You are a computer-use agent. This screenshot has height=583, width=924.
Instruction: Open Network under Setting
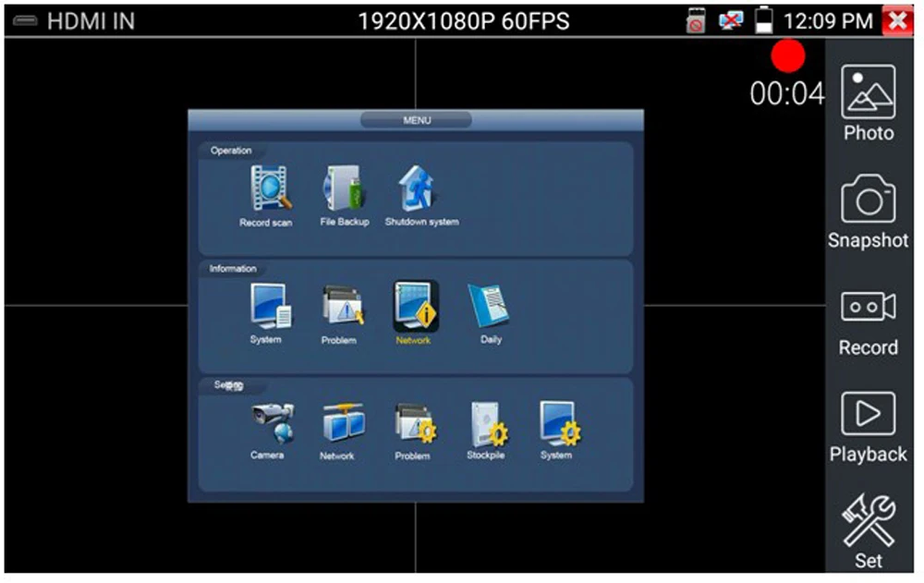click(344, 423)
